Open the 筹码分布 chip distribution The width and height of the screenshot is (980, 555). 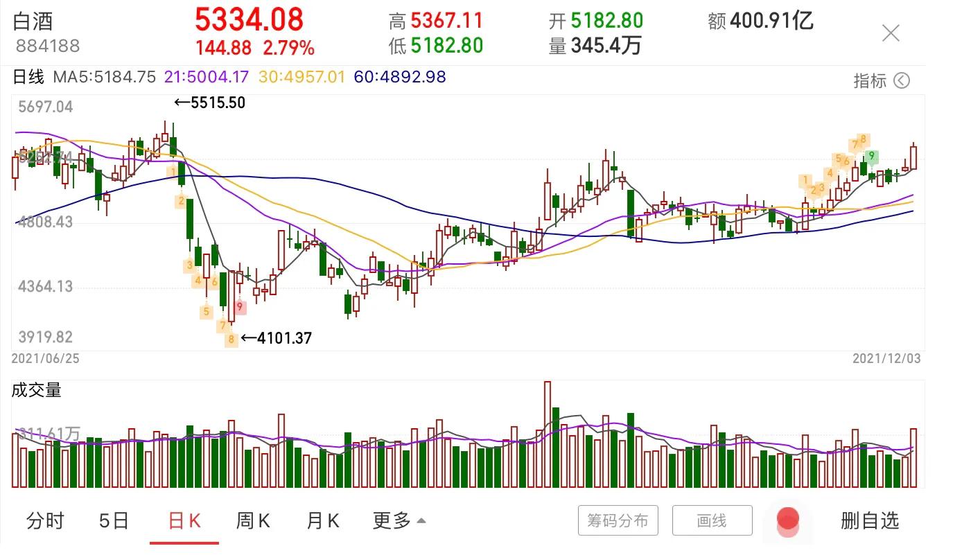coord(618,520)
